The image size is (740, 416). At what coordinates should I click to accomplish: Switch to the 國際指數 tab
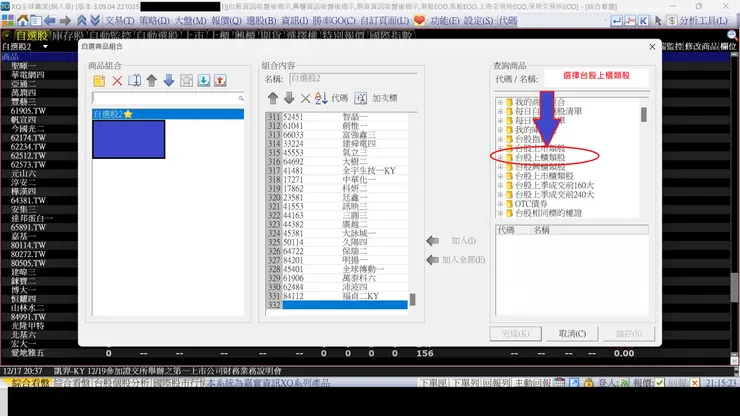tap(390, 35)
